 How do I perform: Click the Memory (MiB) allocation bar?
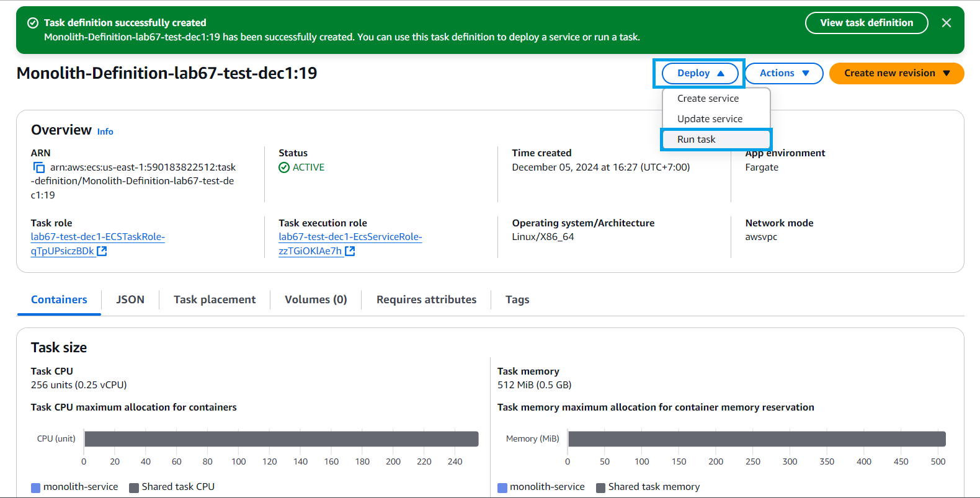click(757, 439)
